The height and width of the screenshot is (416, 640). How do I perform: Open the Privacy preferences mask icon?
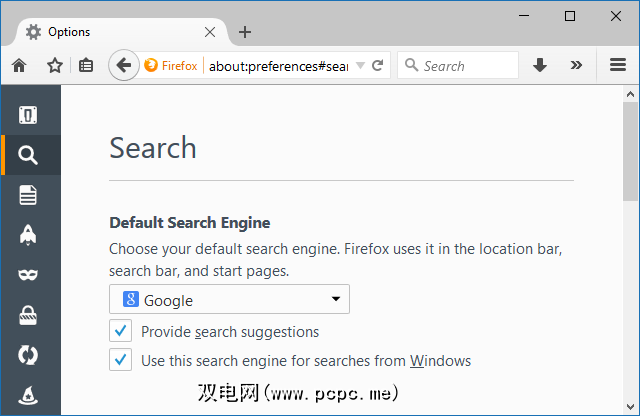29,275
